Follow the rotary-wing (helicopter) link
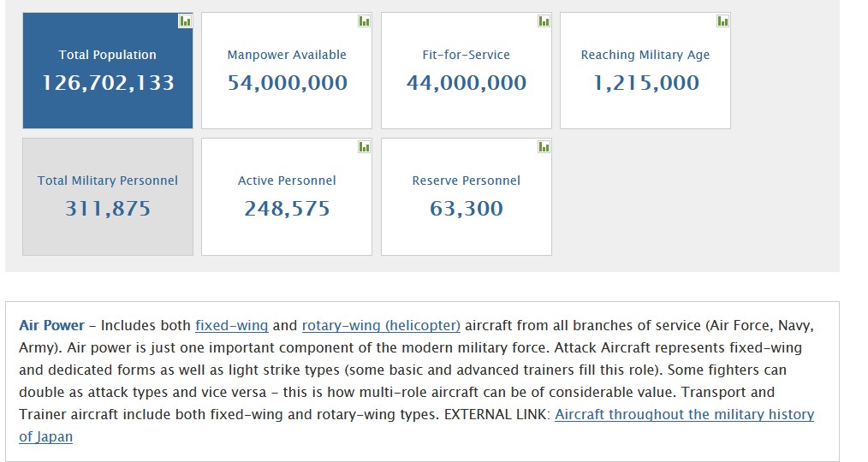This screenshot has width=868, height=462. click(381, 326)
